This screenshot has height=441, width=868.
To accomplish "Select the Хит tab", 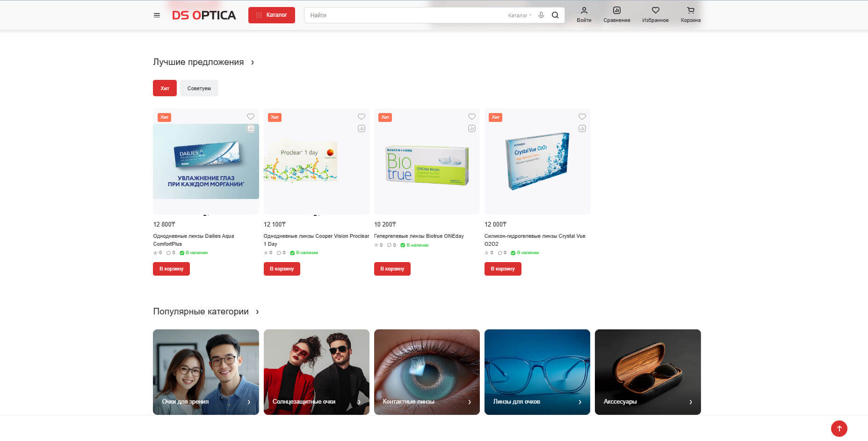I will pyautogui.click(x=165, y=88).
